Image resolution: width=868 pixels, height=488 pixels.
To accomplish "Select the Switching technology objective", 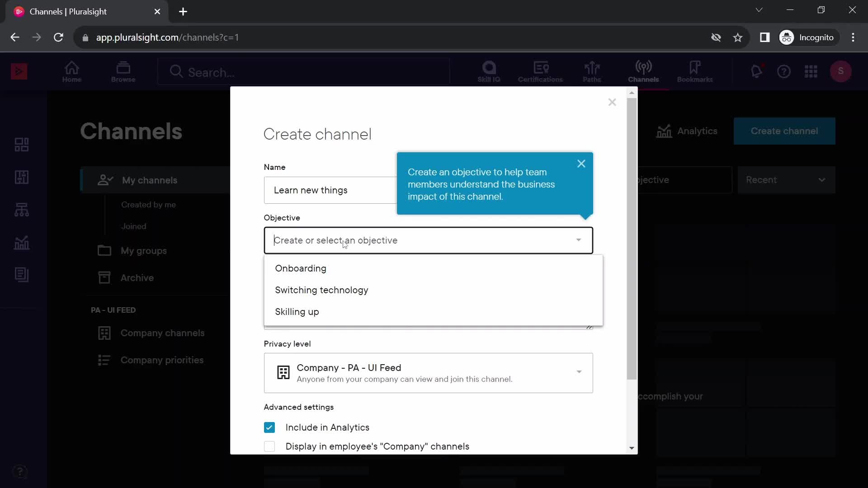I will (x=434, y=290).
